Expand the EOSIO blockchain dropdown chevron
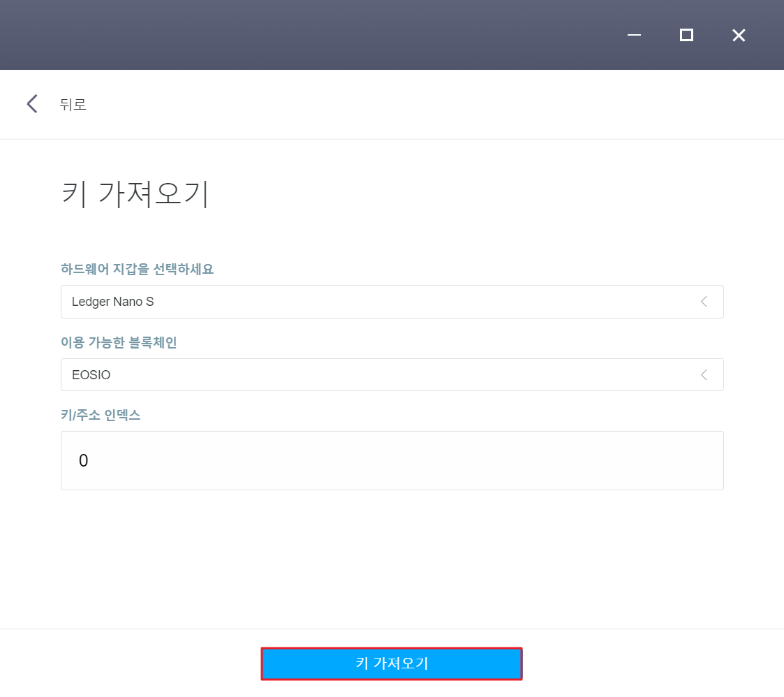784x697 pixels. point(704,375)
